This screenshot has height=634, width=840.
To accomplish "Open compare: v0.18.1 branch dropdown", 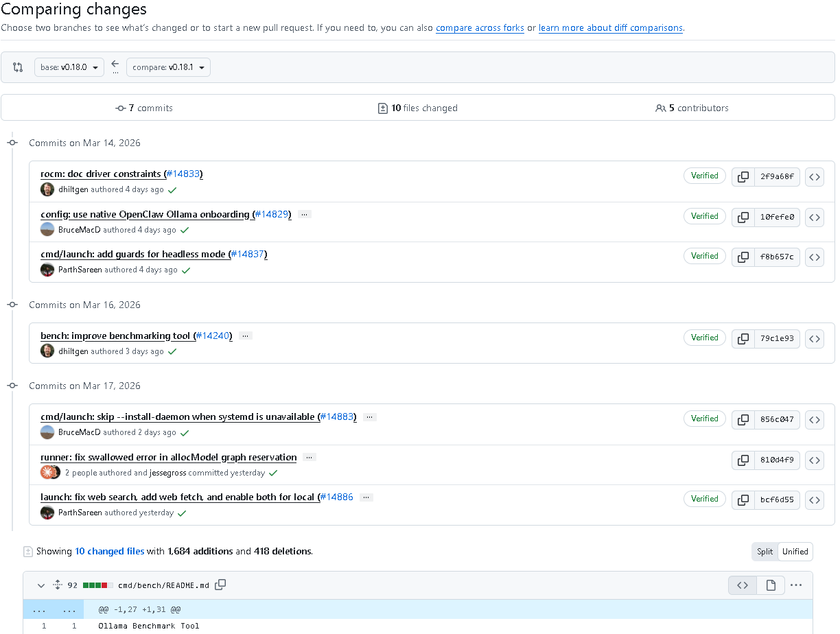I will point(168,67).
